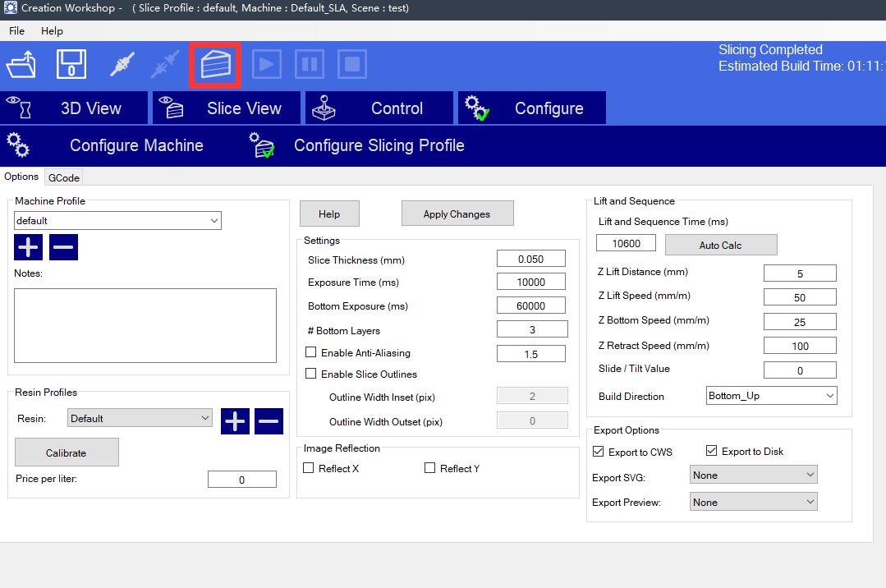This screenshot has height=588, width=886.
Task: Toggle the Reflect X checkbox
Action: 309,468
